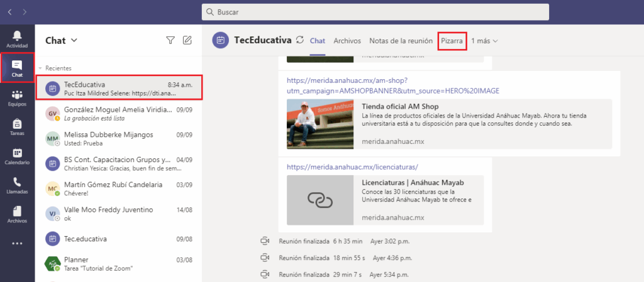Open more apps ellipsis in sidebar

click(x=17, y=244)
